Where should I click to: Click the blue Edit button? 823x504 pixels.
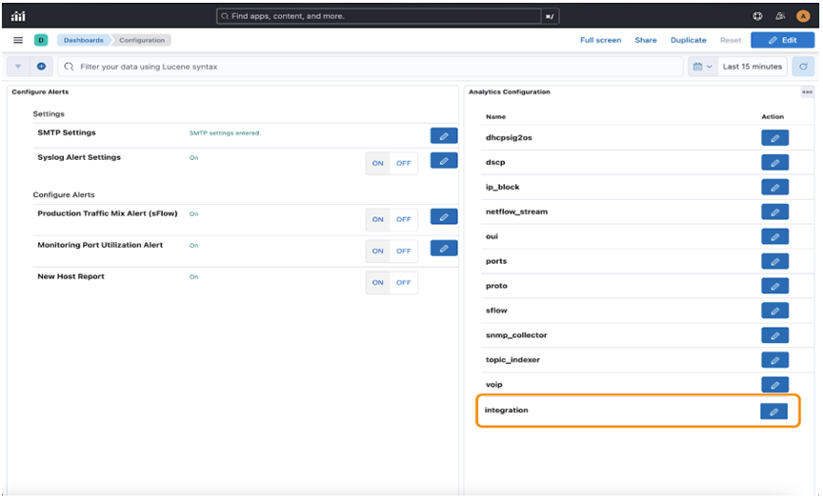point(782,40)
